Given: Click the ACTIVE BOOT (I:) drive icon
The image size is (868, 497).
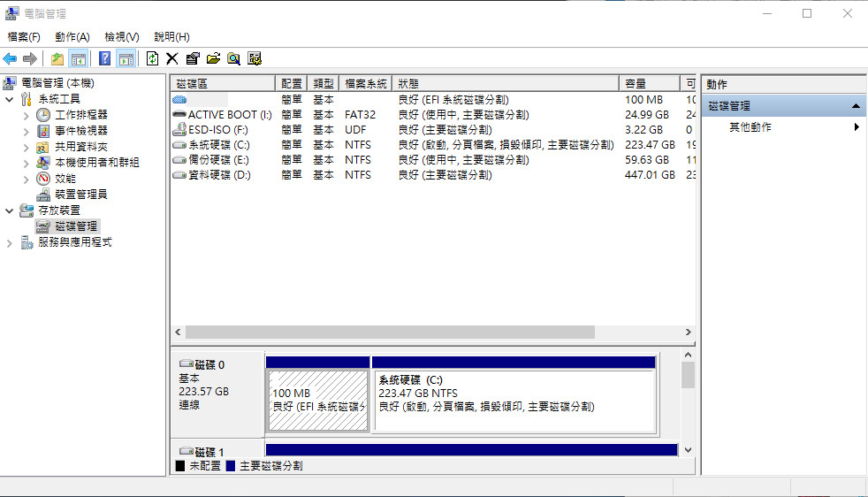Looking at the screenshot, I should click(x=179, y=114).
